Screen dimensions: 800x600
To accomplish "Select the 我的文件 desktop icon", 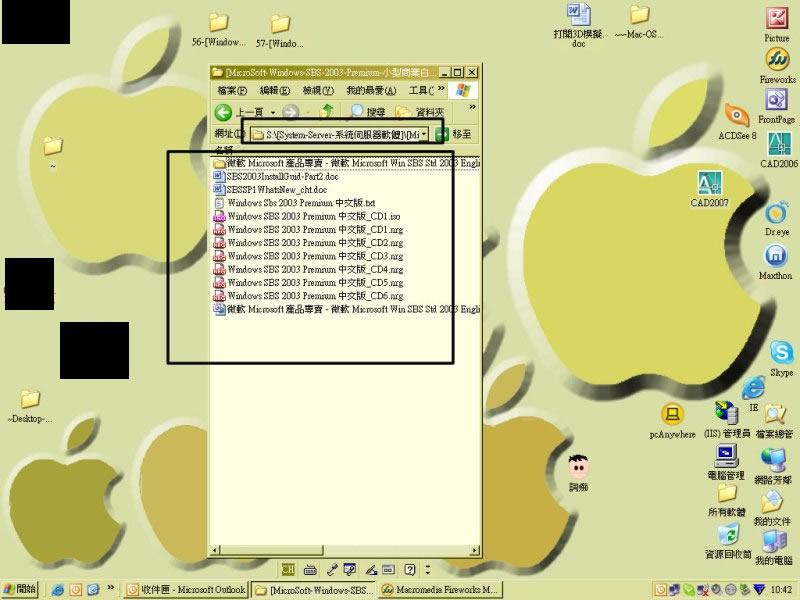I will pyautogui.click(x=772, y=508).
